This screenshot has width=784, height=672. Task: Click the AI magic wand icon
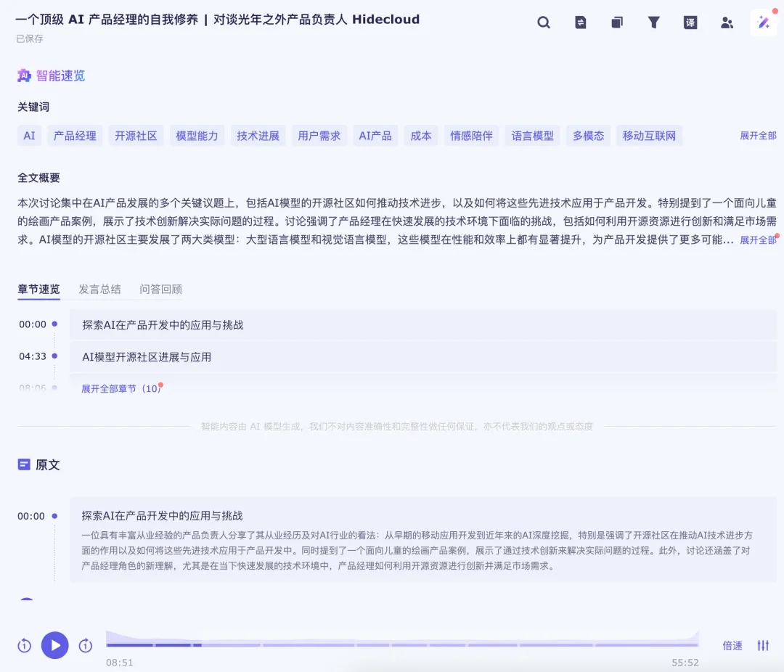[x=764, y=22]
